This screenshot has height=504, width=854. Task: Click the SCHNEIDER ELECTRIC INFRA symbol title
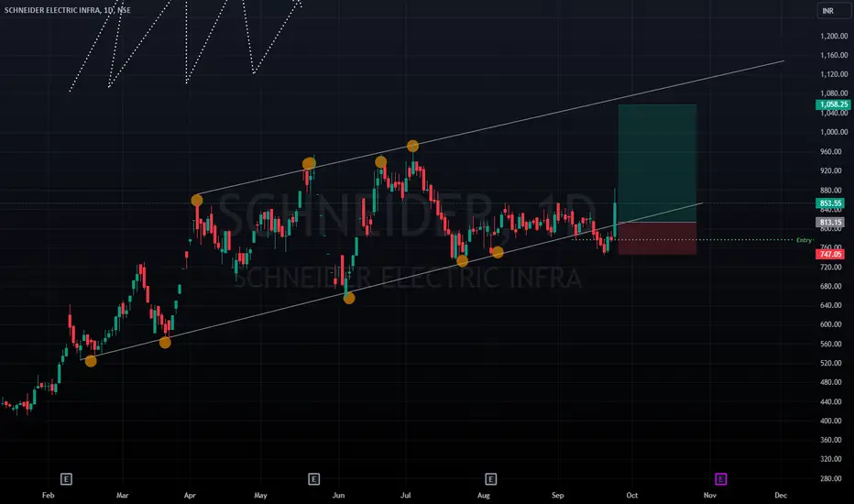click(68, 10)
